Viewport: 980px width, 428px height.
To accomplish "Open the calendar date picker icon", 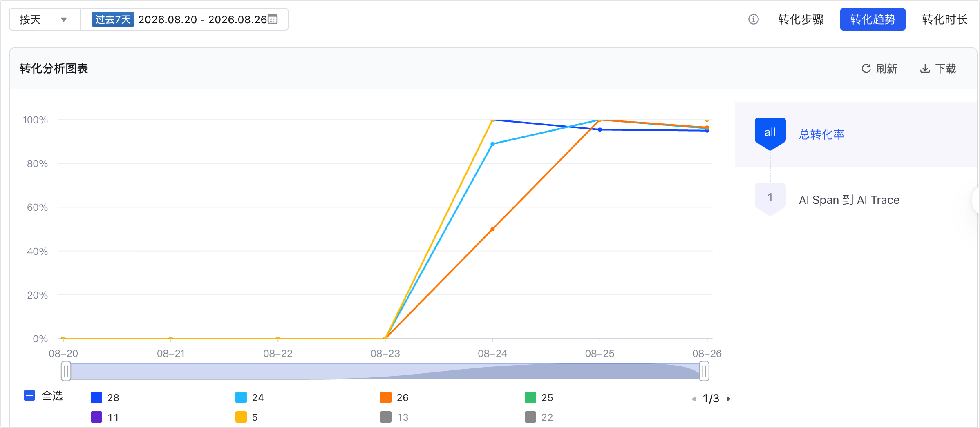I will click(x=273, y=19).
